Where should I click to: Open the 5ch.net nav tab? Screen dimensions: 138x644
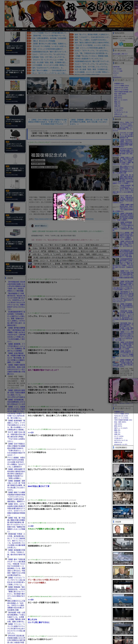click(x=112, y=30)
